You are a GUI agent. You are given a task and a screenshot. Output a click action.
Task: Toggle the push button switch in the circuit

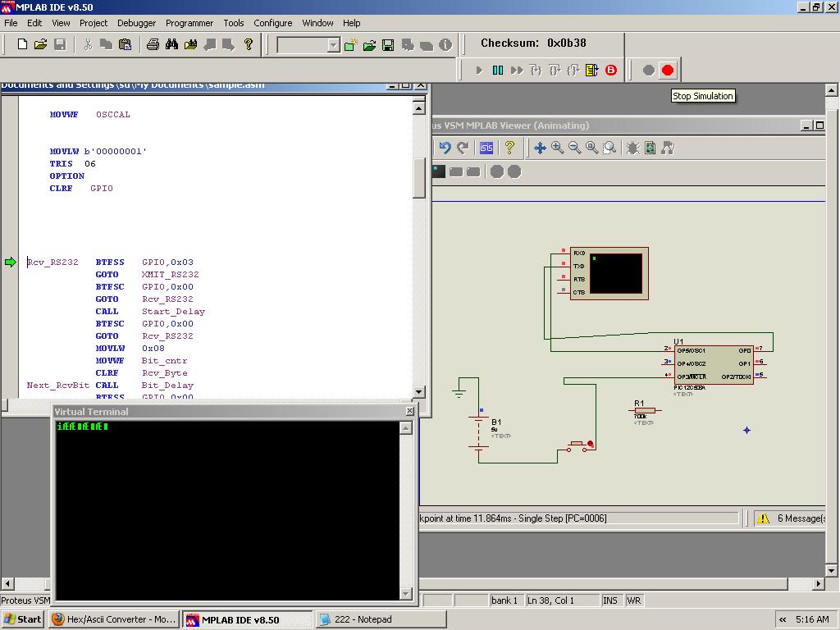(578, 446)
